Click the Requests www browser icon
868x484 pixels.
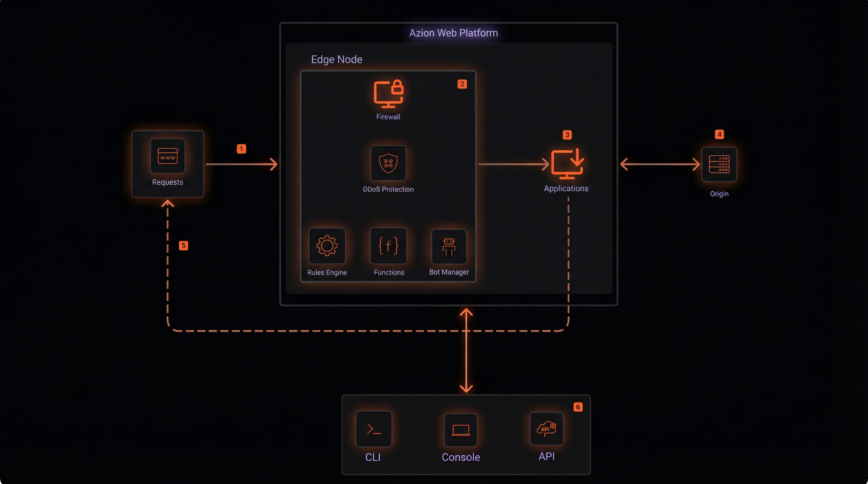(x=167, y=156)
